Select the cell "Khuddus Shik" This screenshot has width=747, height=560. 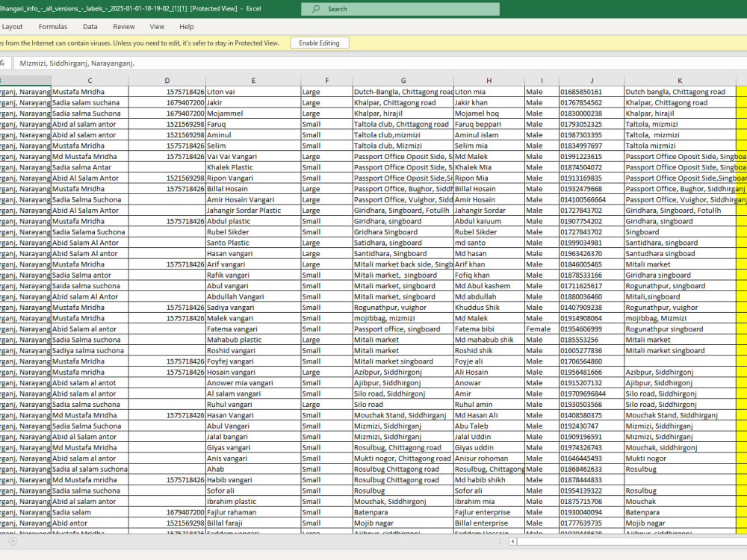coord(489,308)
